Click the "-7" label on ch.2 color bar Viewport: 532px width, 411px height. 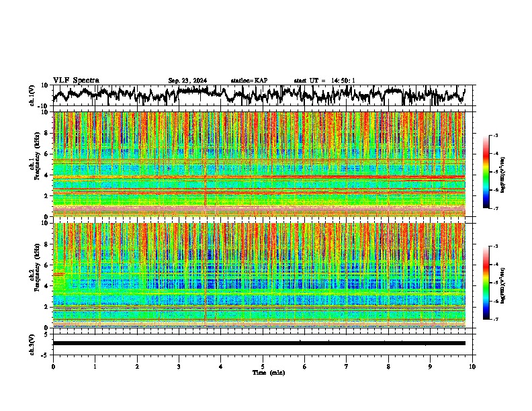click(495, 319)
